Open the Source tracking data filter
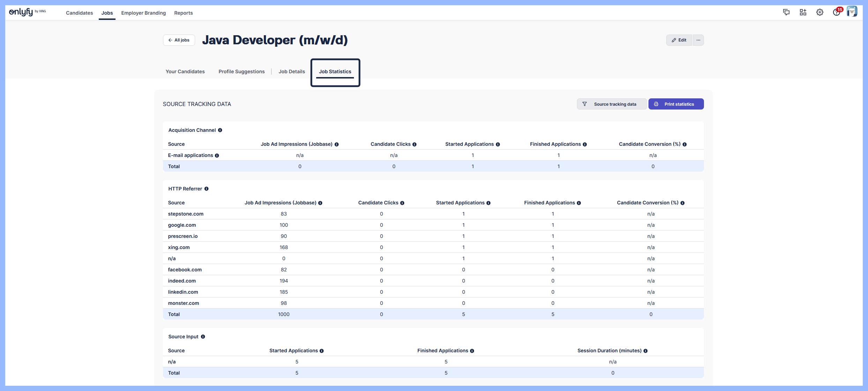The height and width of the screenshot is (391, 868). [x=611, y=104]
